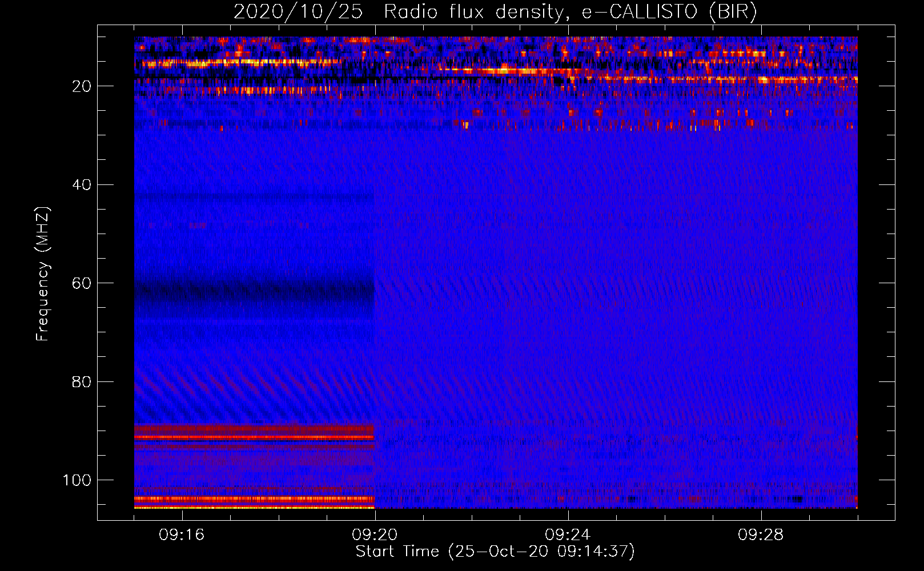Click the 09:28 time tick label
The width and height of the screenshot is (924, 571).
click(x=761, y=535)
